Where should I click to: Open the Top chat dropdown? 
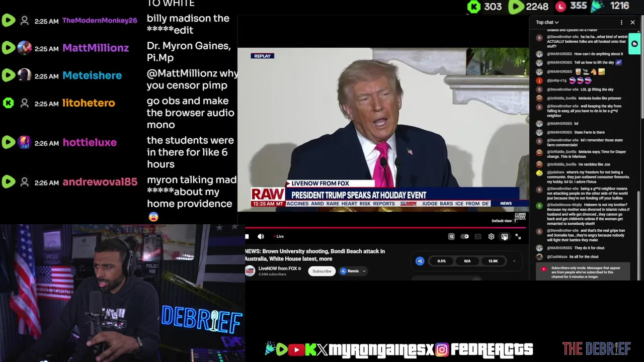pos(547,22)
